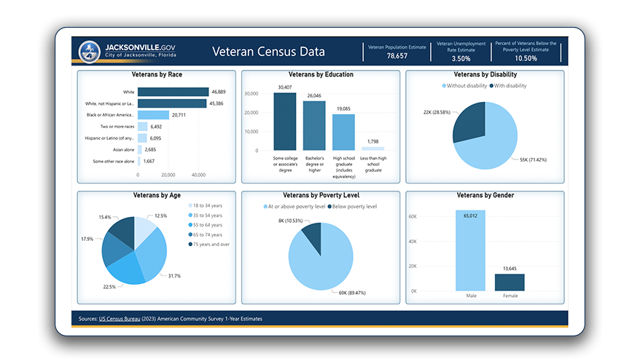The height and width of the screenshot is (364, 640).
Task: Click the Less than high school graduate bar
Action: coord(373,149)
